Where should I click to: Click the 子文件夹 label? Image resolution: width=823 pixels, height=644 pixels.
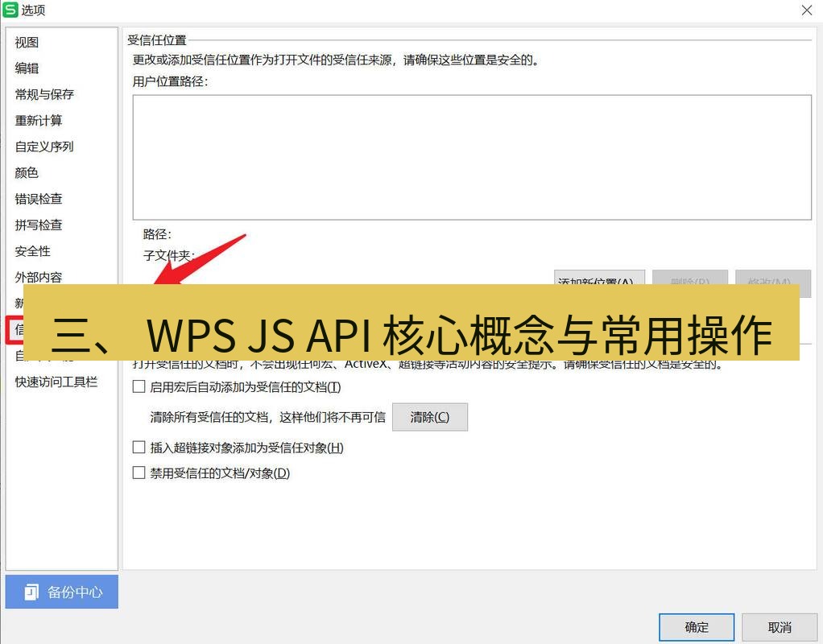coord(169,256)
